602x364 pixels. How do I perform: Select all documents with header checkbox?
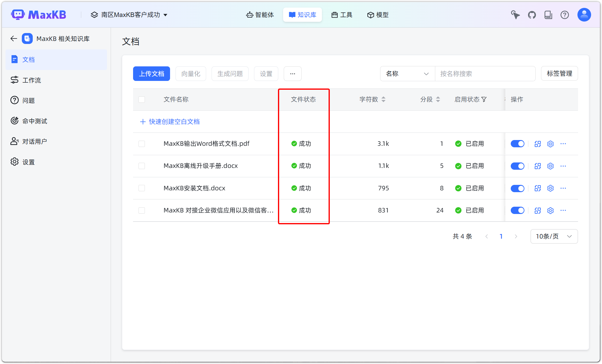click(142, 99)
